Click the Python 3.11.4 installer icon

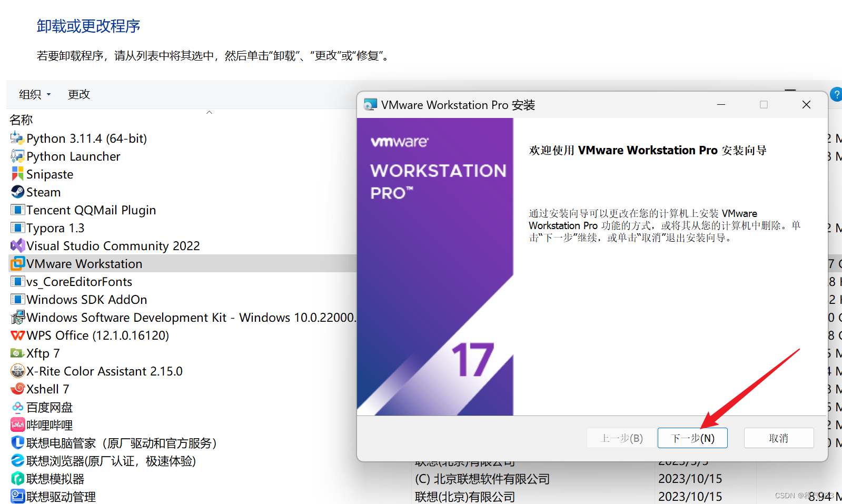coord(17,138)
